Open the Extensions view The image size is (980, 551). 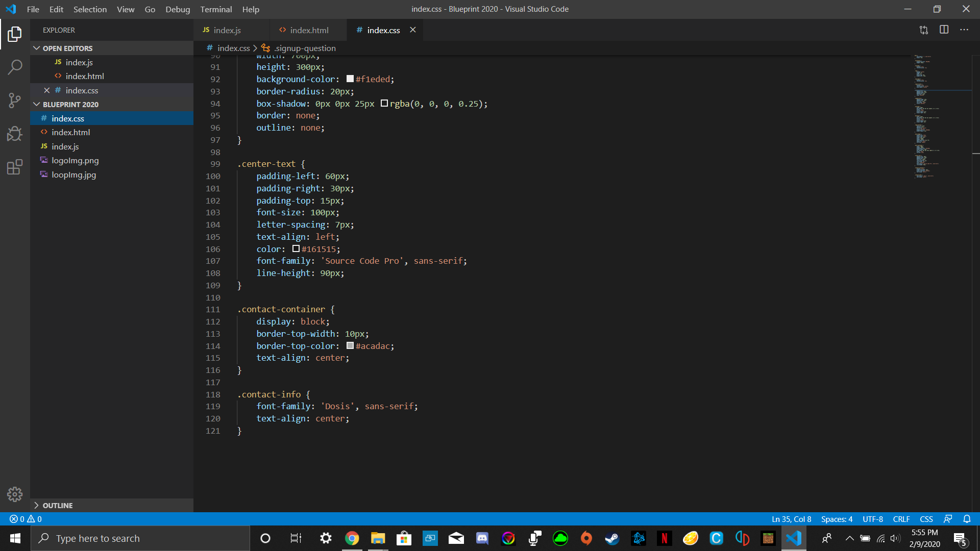pos(15,167)
